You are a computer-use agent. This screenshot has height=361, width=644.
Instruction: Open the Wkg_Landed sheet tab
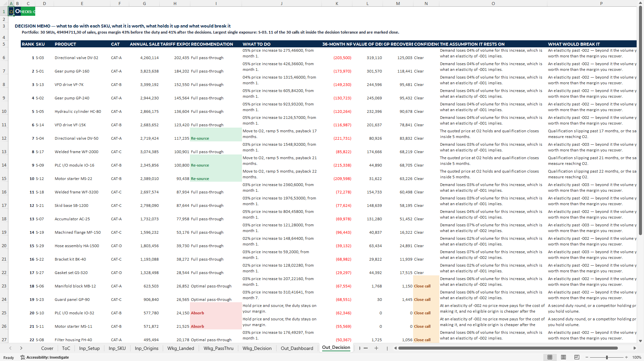tap(181, 348)
